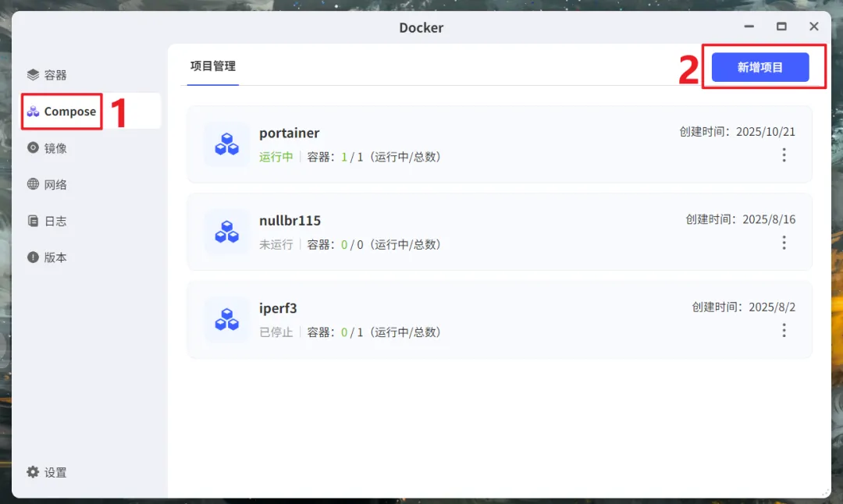Open the 容器 containers section
Image resolution: width=843 pixels, height=504 pixels.
click(x=91, y=75)
